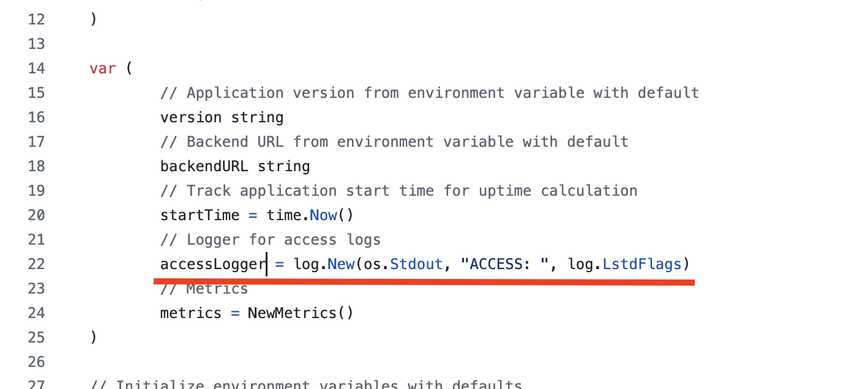Click the "var" keyword on line 14
The image size is (868, 389).
tap(103, 69)
